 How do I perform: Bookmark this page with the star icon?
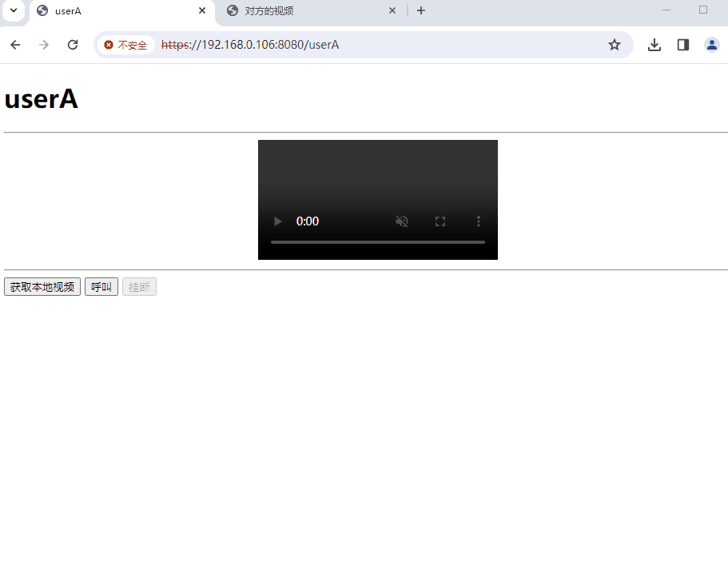point(615,45)
